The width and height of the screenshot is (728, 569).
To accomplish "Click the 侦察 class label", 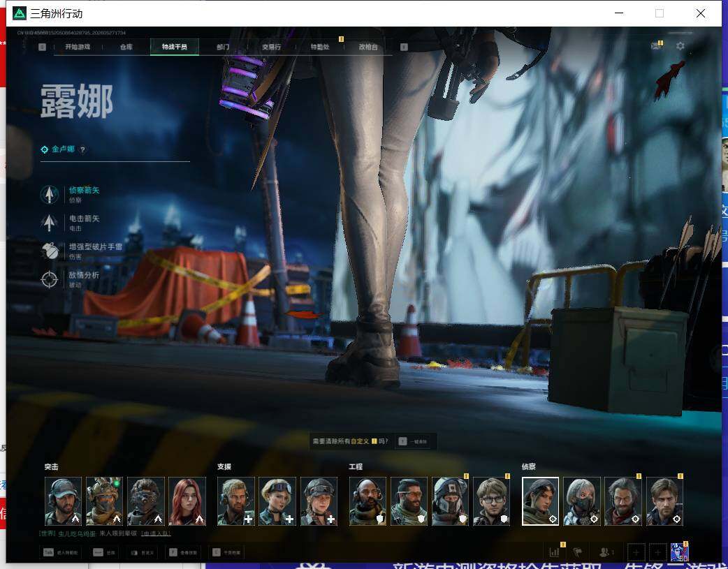I will coord(529,467).
